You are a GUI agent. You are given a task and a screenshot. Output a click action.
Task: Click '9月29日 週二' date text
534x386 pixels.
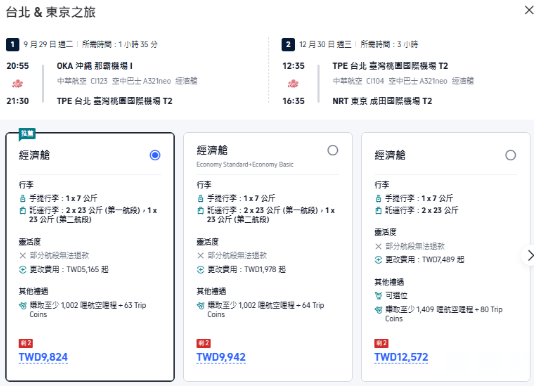click(x=48, y=44)
